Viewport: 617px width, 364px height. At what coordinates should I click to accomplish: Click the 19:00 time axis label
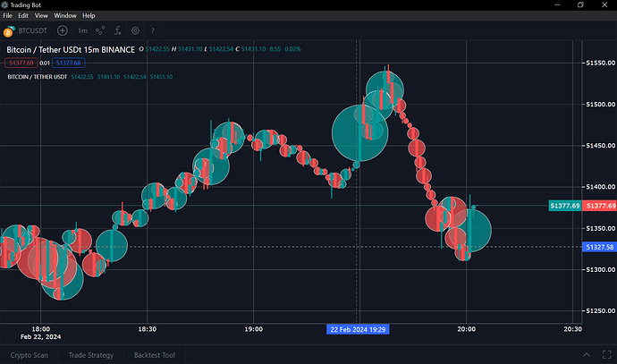253,329
